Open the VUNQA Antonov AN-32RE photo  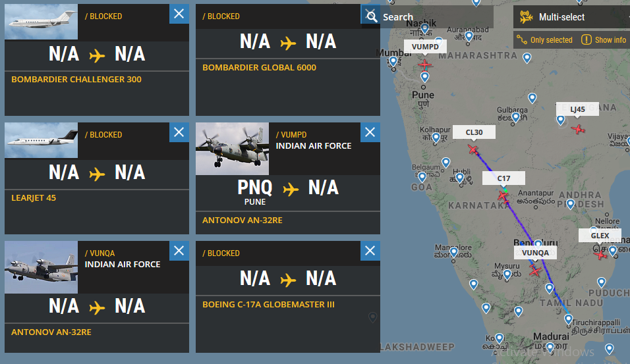tap(41, 267)
